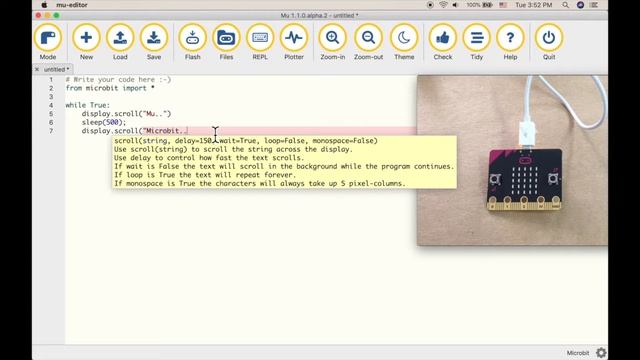Click the battery status indicator
This screenshot has width=640, height=360.
pos(480,5)
